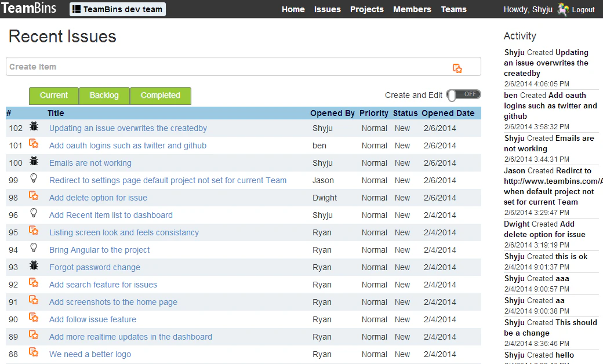603x364 pixels.
Task: Click the item type icon in Create Item box
Action: pyautogui.click(x=457, y=68)
